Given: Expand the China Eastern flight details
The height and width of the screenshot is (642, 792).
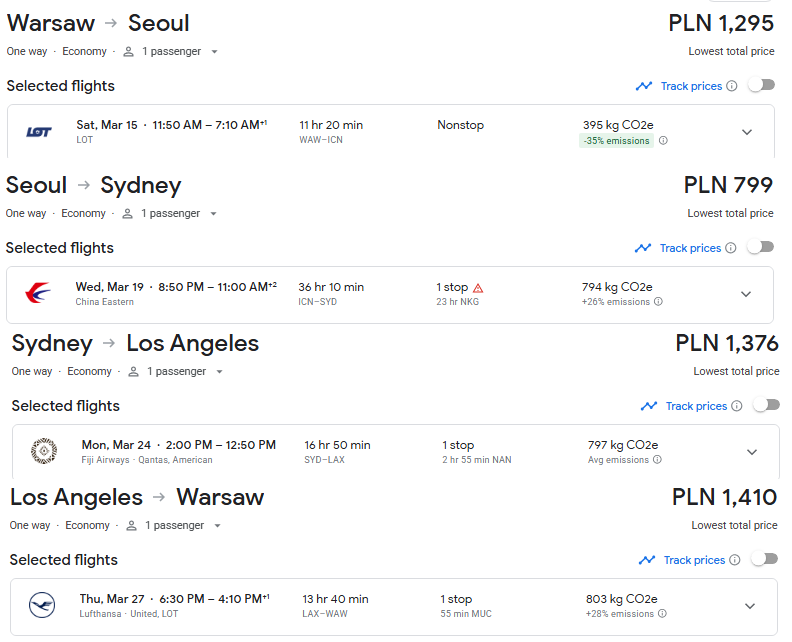Looking at the screenshot, I should [x=746, y=294].
